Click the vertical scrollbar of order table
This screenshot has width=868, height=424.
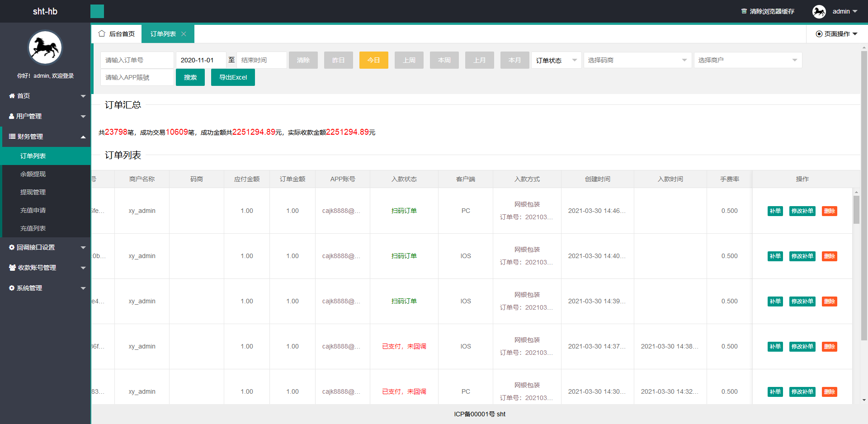(856, 210)
